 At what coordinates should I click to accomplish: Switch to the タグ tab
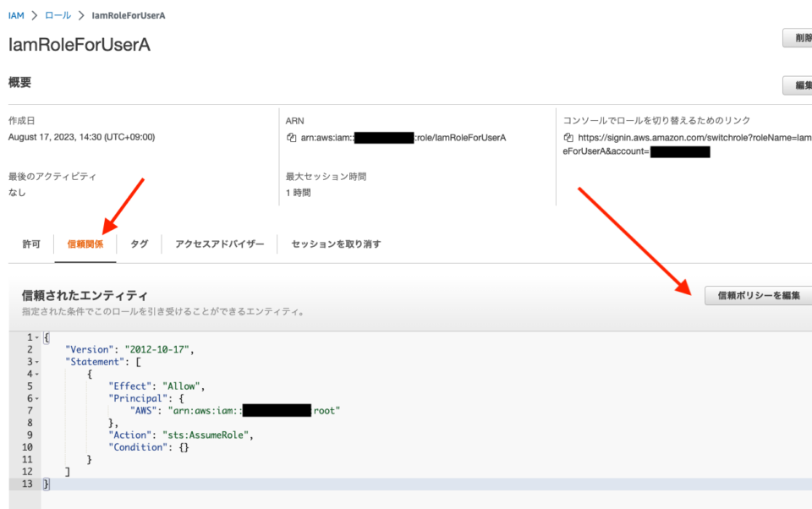[139, 244]
